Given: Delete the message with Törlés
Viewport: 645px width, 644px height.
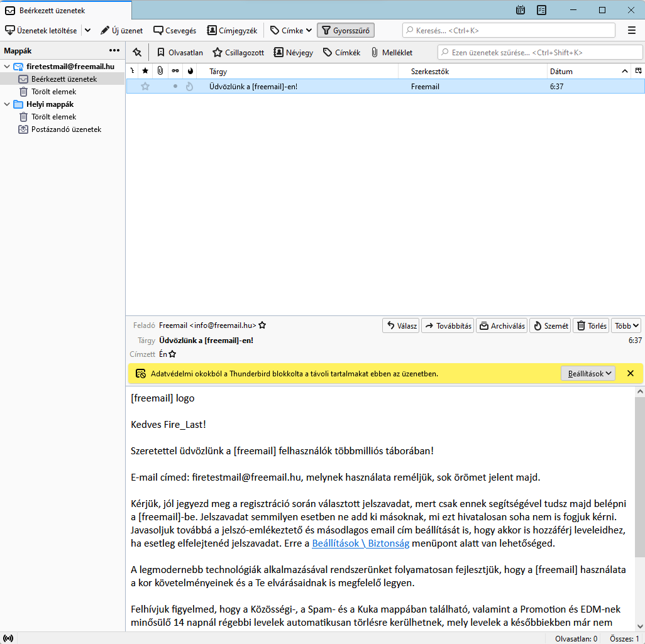Looking at the screenshot, I should tap(591, 325).
